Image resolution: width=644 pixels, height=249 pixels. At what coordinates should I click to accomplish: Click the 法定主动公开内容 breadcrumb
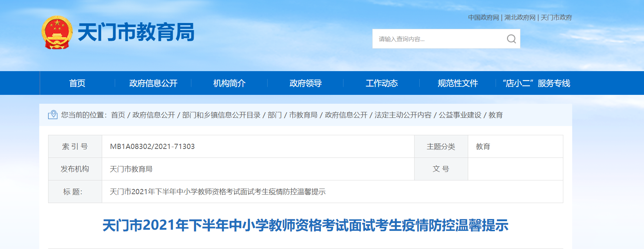(403, 115)
